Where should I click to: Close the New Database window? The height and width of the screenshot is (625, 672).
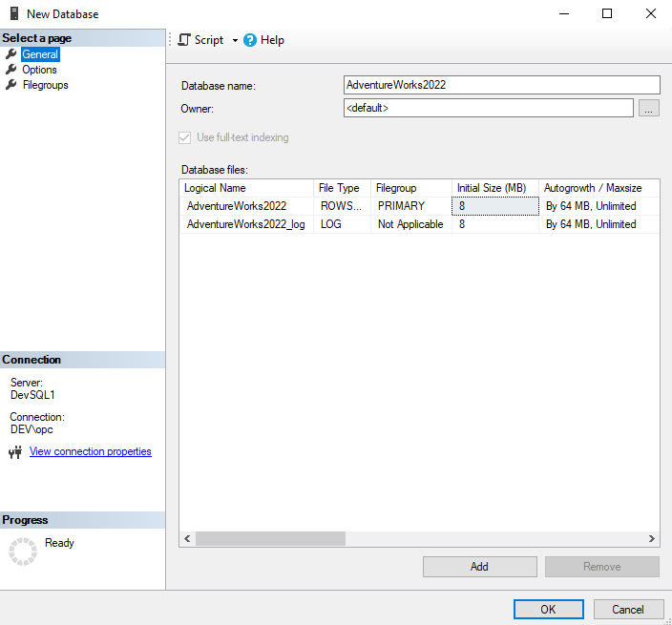[x=651, y=13]
